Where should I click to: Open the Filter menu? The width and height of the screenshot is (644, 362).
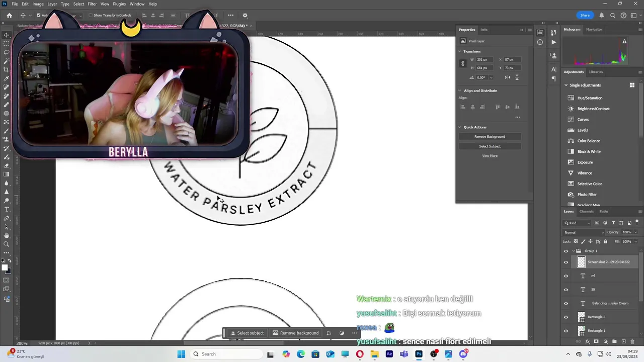[92, 4]
